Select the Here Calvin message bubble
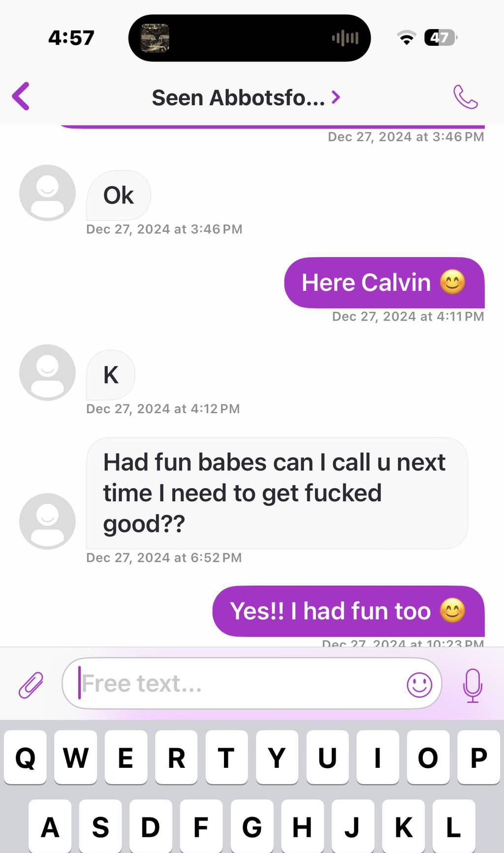The image size is (504, 853). tap(384, 283)
